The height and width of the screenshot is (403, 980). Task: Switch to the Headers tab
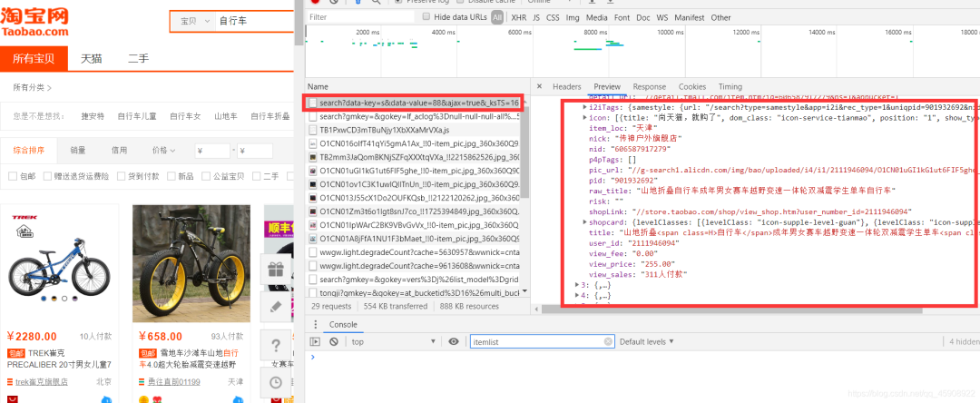pyautogui.click(x=567, y=87)
